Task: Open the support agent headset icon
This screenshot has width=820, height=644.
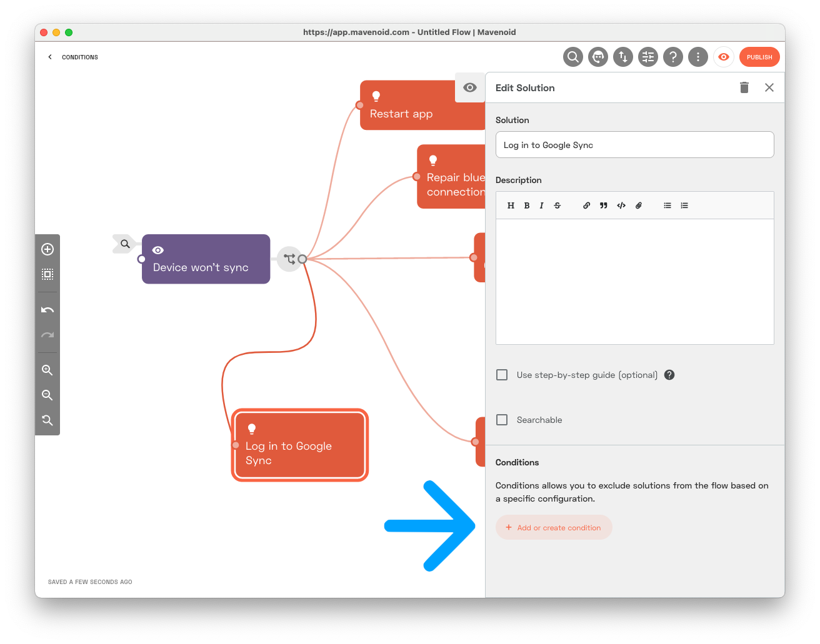Action: click(598, 57)
